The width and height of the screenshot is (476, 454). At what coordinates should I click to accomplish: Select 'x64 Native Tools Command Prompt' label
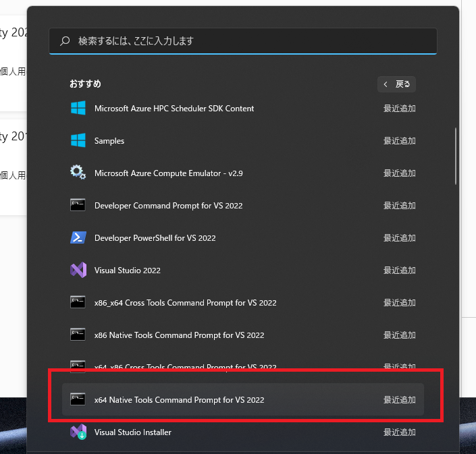179,400
